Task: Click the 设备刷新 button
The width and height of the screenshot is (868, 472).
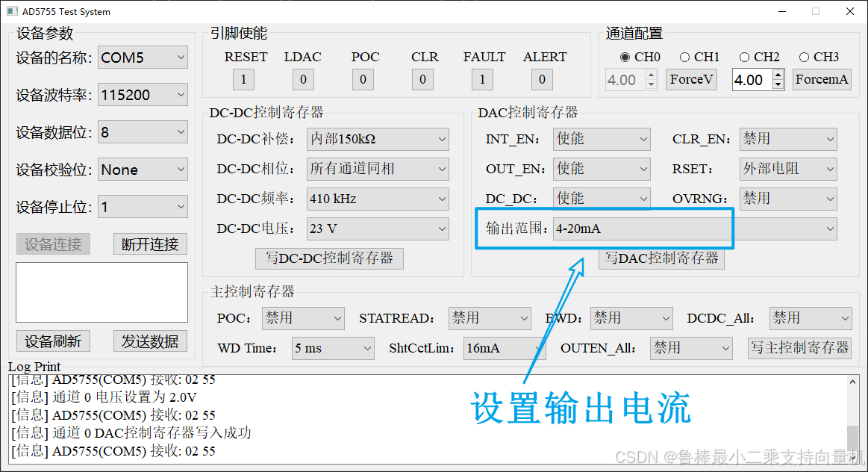Action: [53, 341]
